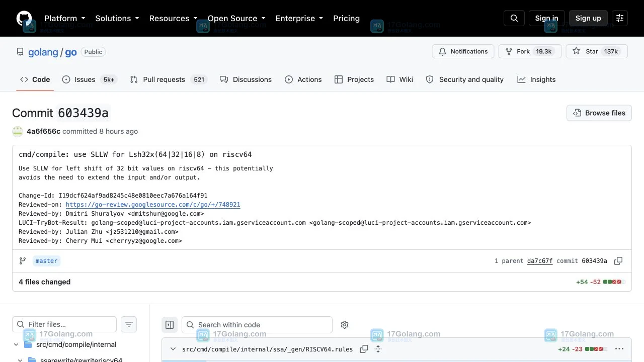Open the file tree filter options

coord(129,324)
